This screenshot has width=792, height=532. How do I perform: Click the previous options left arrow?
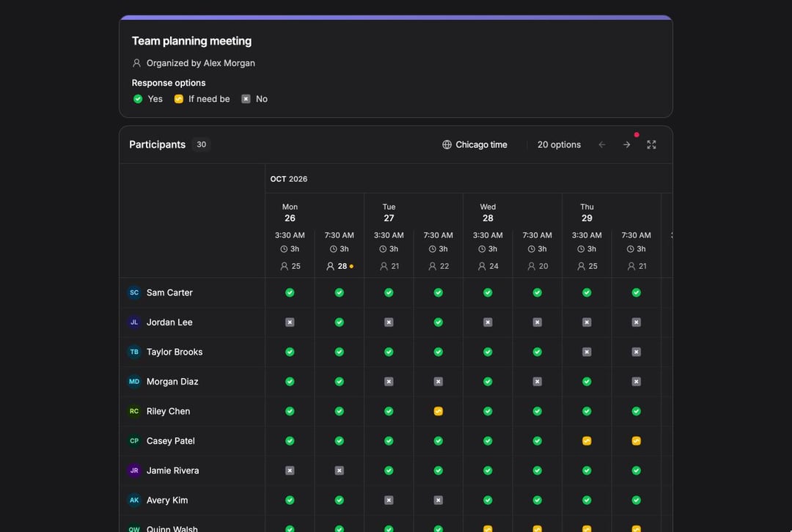coord(602,145)
